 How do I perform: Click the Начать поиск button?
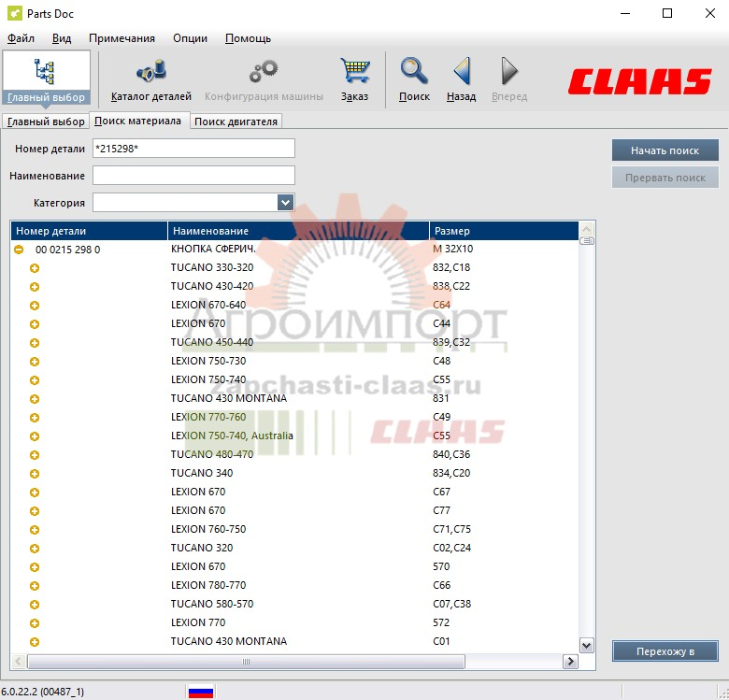[x=665, y=150]
